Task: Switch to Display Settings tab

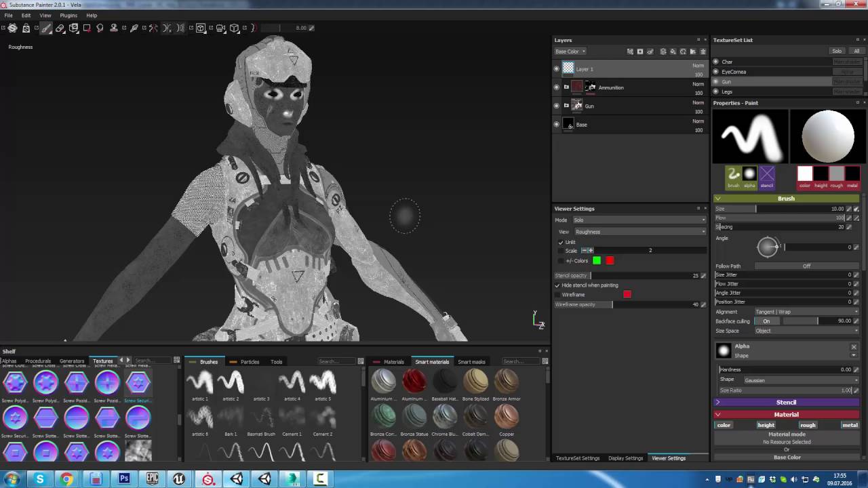Action: [625, 458]
